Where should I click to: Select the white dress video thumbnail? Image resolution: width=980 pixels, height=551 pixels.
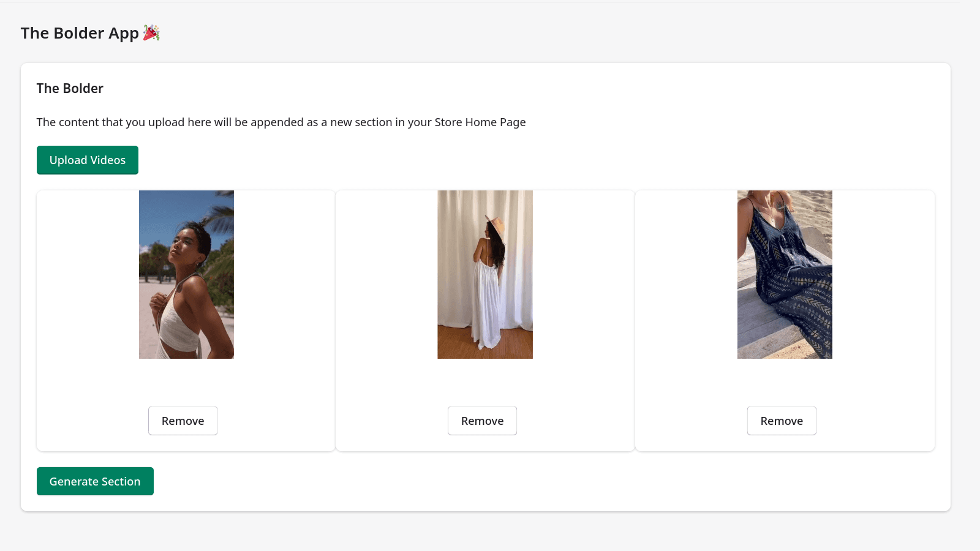(x=485, y=274)
